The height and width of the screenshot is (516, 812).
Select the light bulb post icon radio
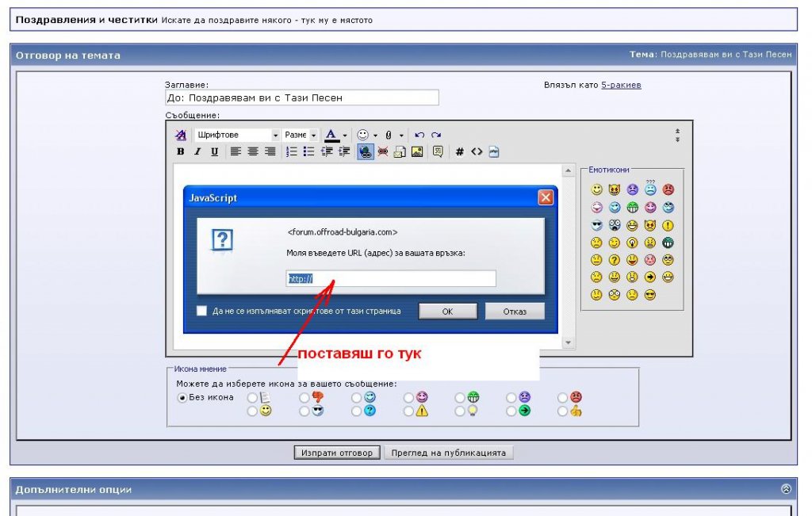point(460,411)
